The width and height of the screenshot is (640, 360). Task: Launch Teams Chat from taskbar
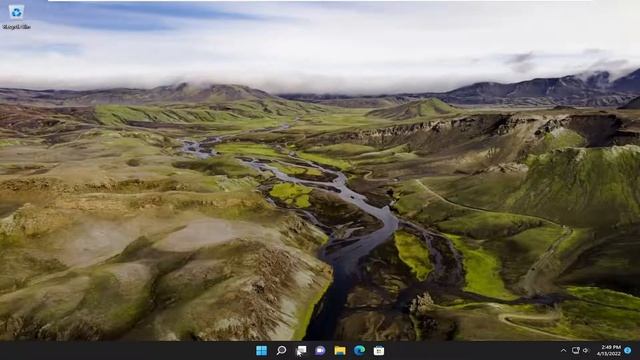(320, 351)
